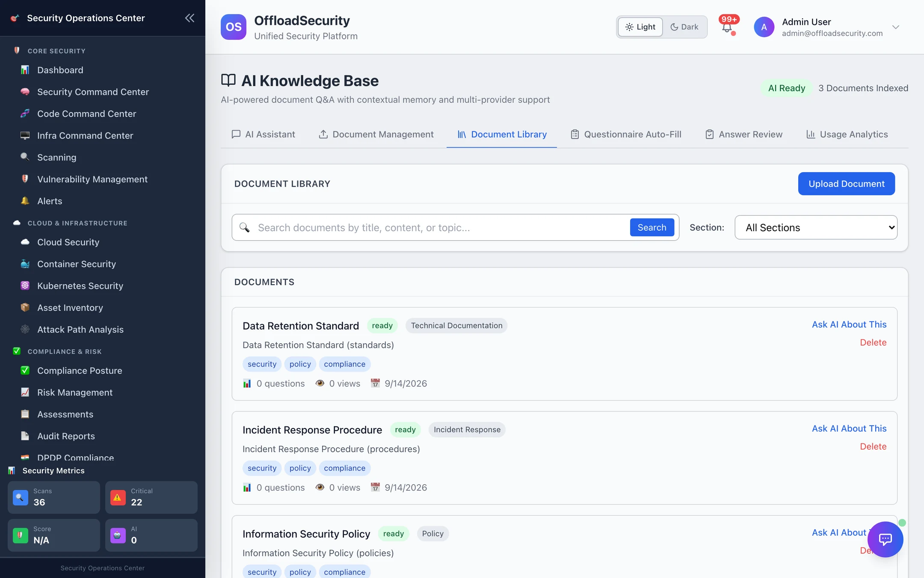This screenshot has width=924, height=578.
Task: Switch theme to Light mode
Action: pyautogui.click(x=640, y=27)
